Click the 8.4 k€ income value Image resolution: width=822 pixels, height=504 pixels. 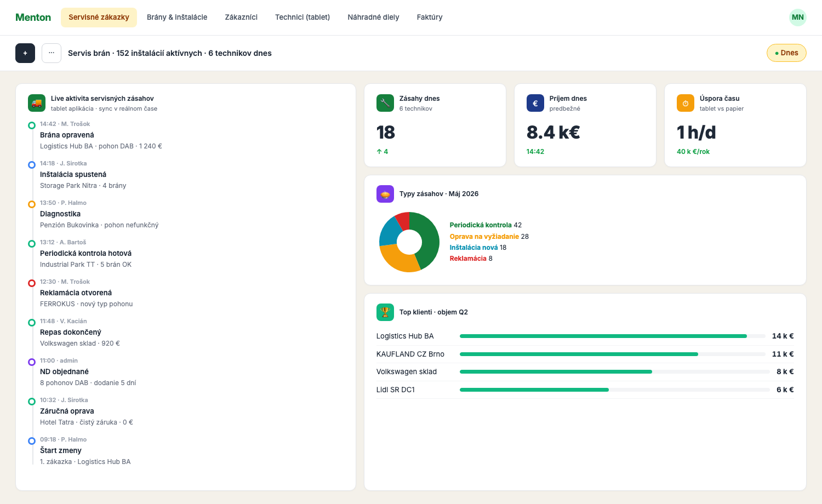[x=553, y=133]
